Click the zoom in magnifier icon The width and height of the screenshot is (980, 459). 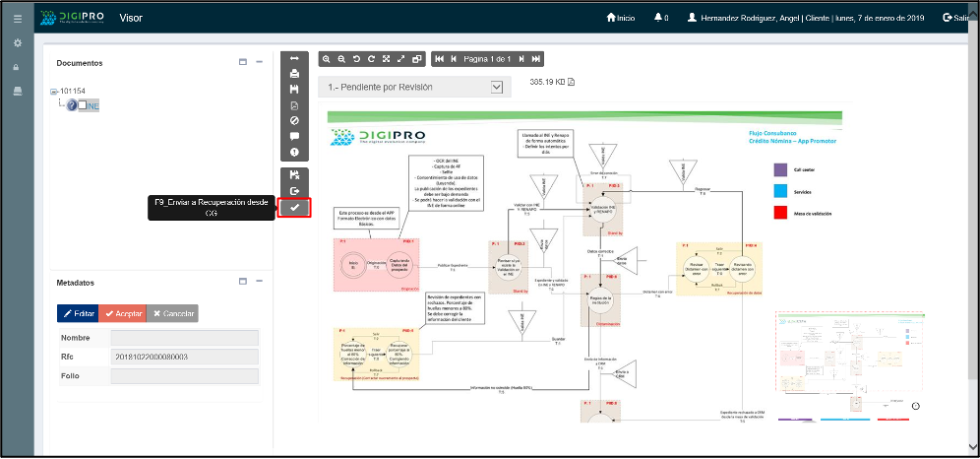coord(326,59)
